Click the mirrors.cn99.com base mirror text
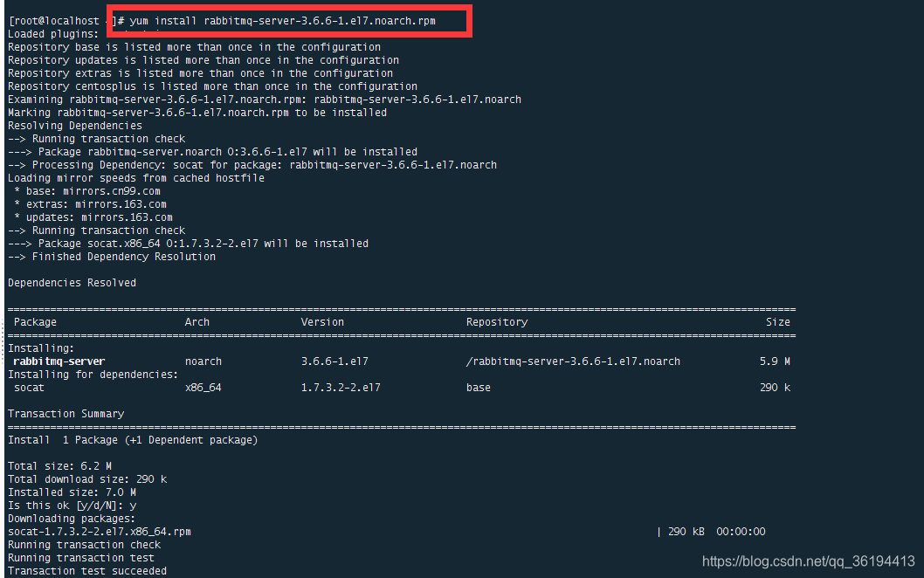The width and height of the screenshot is (924, 578). point(112,191)
